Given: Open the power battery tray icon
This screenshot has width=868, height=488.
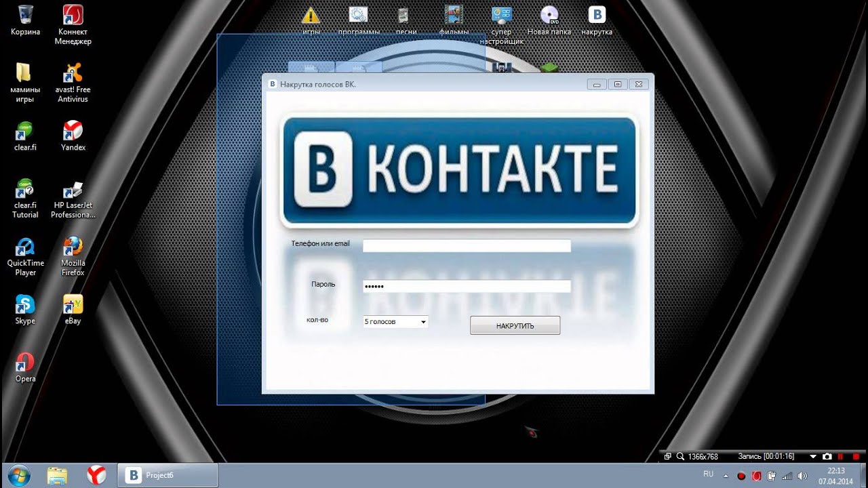Looking at the screenshot, I should point(772,476).
